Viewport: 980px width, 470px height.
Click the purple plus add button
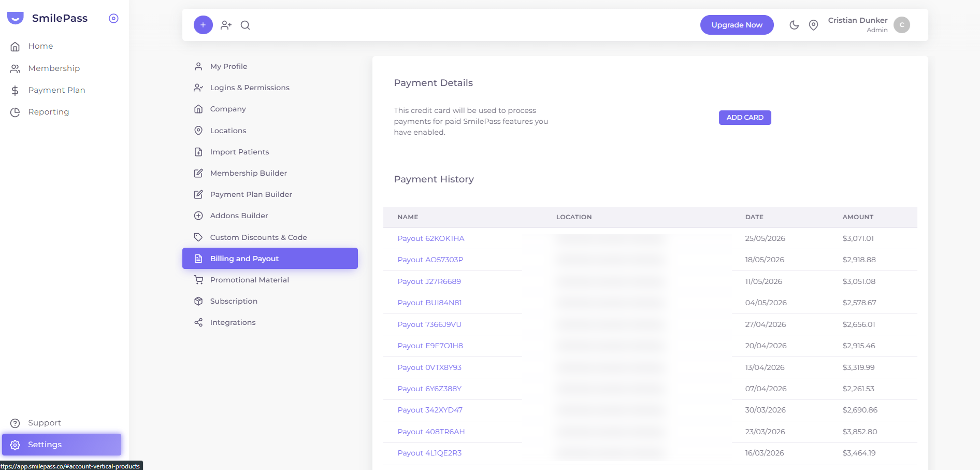tap(203, 25)
